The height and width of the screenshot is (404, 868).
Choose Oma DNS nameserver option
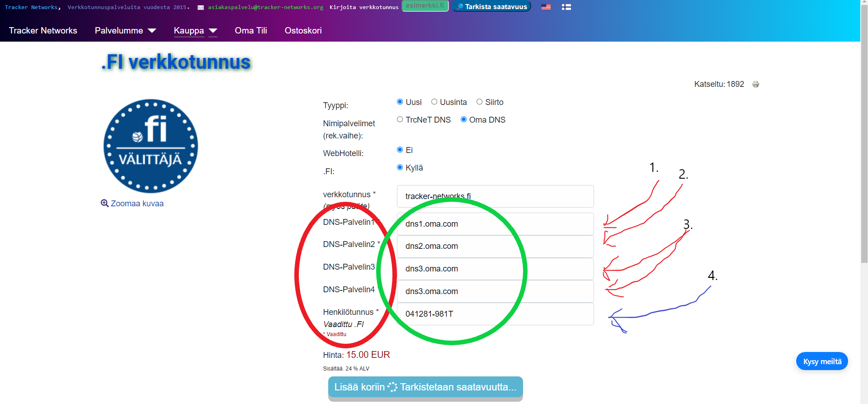point(463,119)
